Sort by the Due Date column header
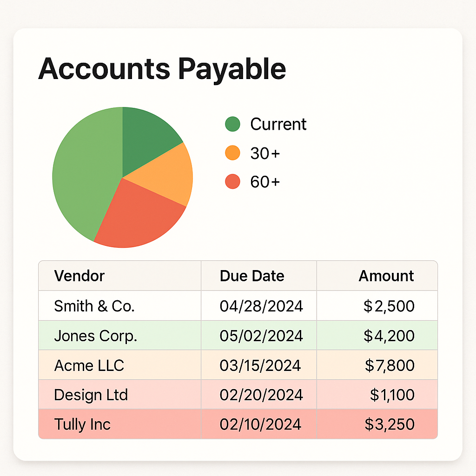The image size is (476, 476). tap(251, 276)
